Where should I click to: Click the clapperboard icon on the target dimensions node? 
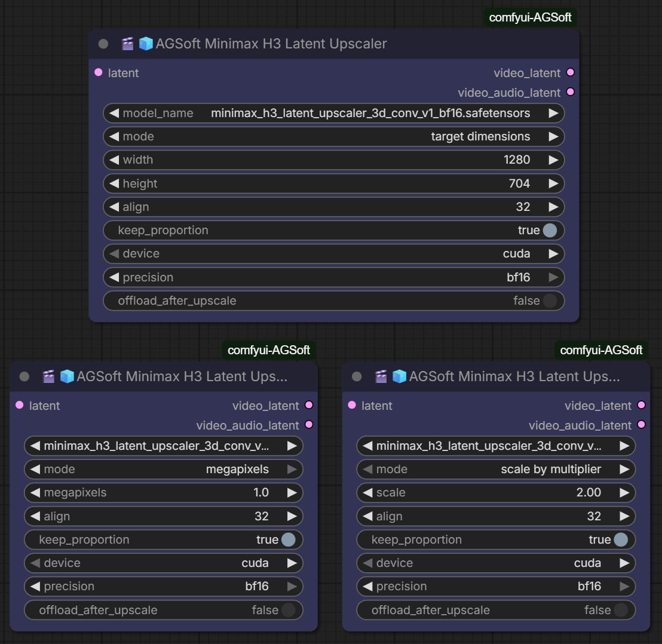coord(127,44)
